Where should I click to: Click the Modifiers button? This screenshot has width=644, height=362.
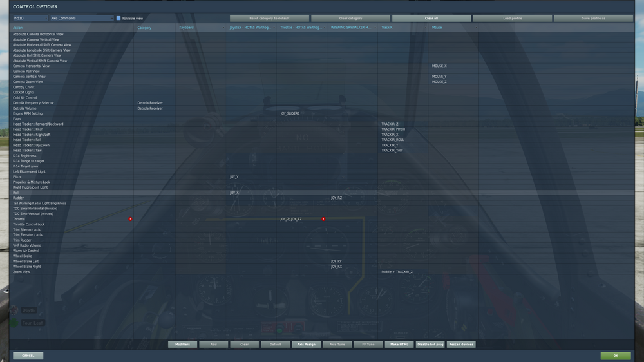pos(182,345)
